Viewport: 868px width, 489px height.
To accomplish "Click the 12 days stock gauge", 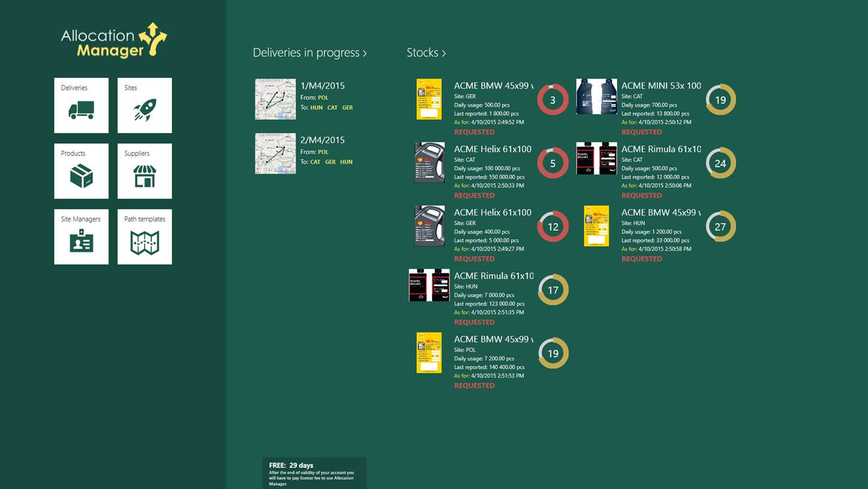I will click(553, 226).
